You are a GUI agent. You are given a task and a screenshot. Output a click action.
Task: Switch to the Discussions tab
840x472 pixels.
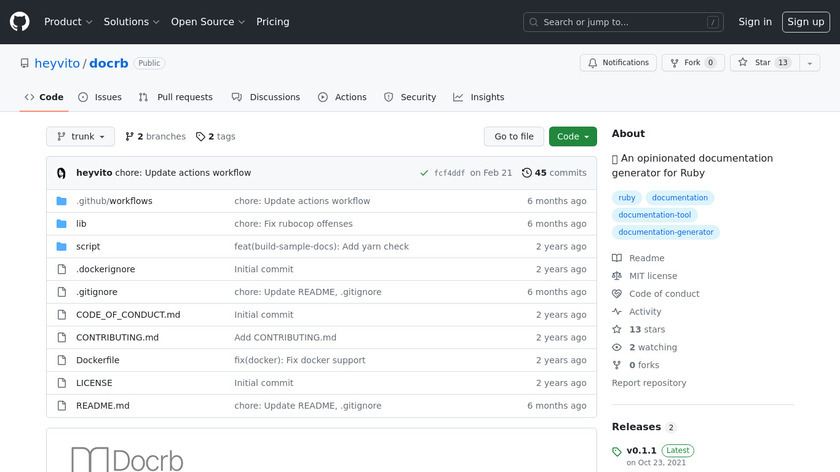[x=266, y=97]
